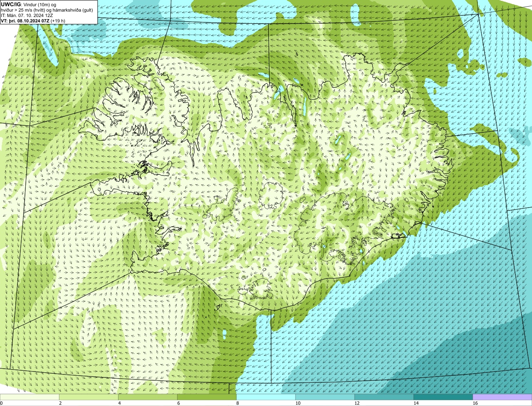Click the 14–16 m/s dark teal legend swatch

443,397
